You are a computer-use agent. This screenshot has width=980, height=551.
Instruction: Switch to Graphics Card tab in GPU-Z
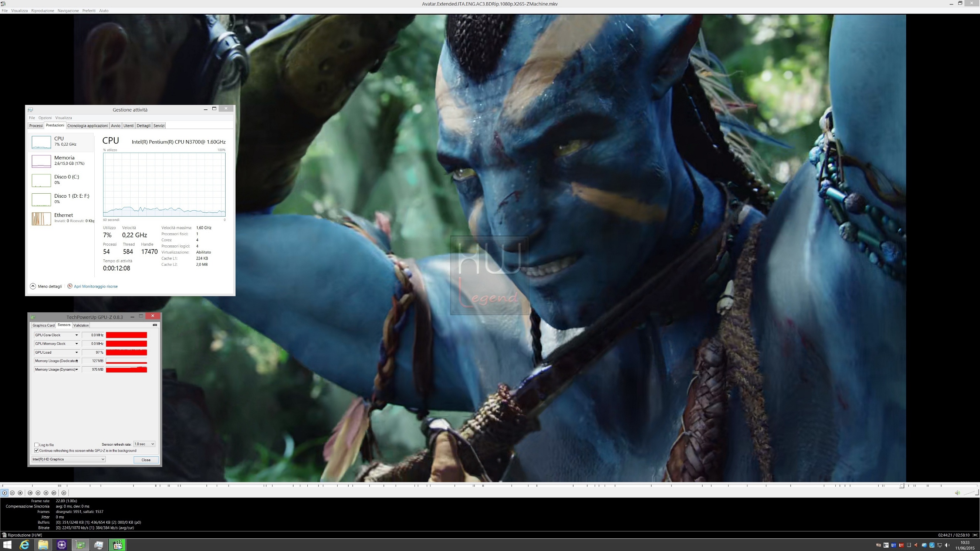43,326
